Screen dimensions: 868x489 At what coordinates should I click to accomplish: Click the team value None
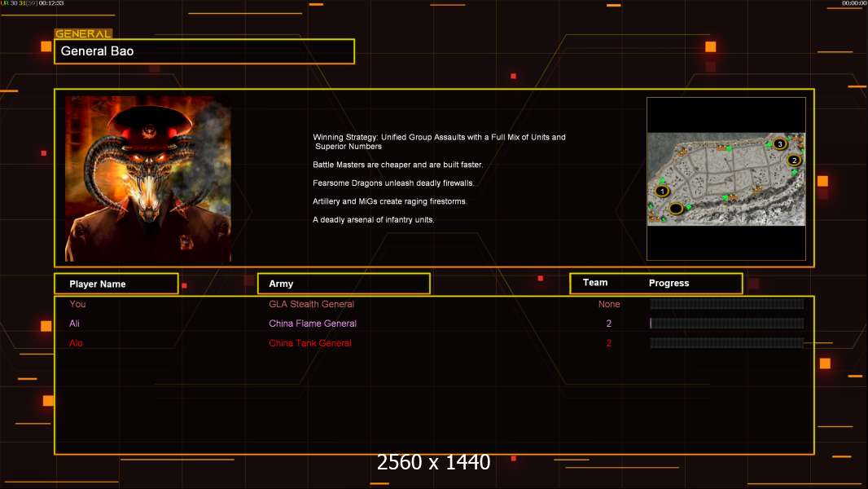(x=609, y=304)
